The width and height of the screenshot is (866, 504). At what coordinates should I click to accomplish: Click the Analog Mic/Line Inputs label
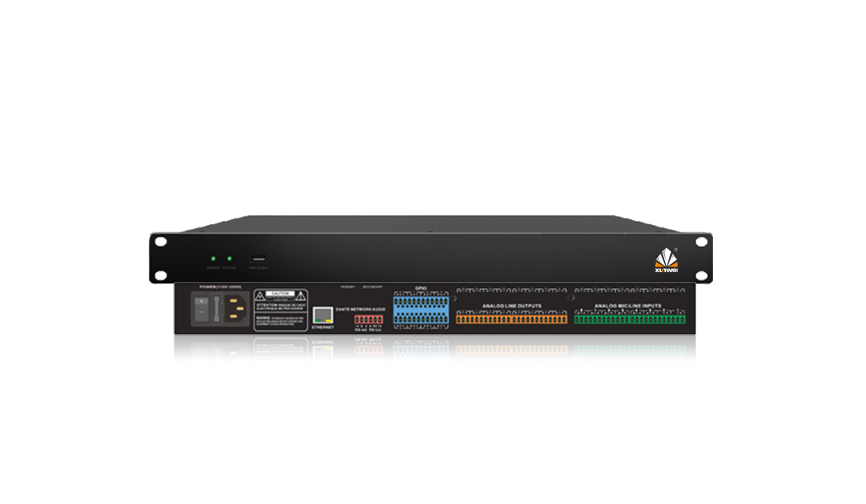(x=628, y=306)
